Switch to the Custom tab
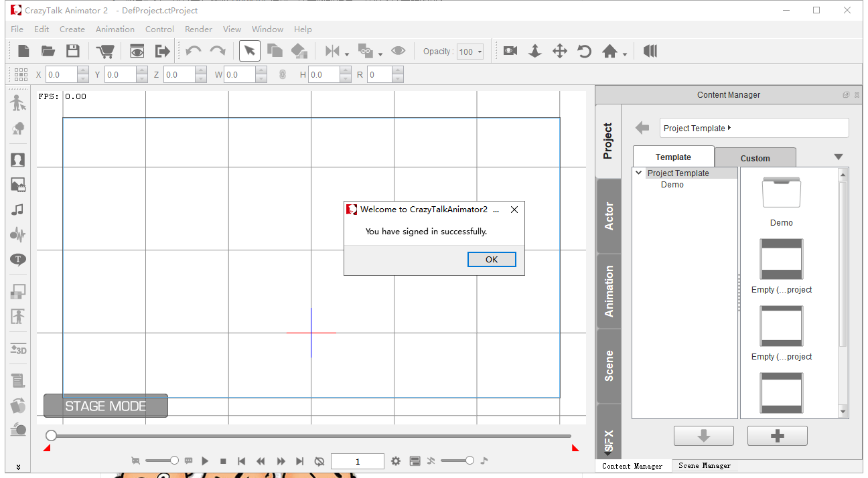 click(x=755, y=158)
